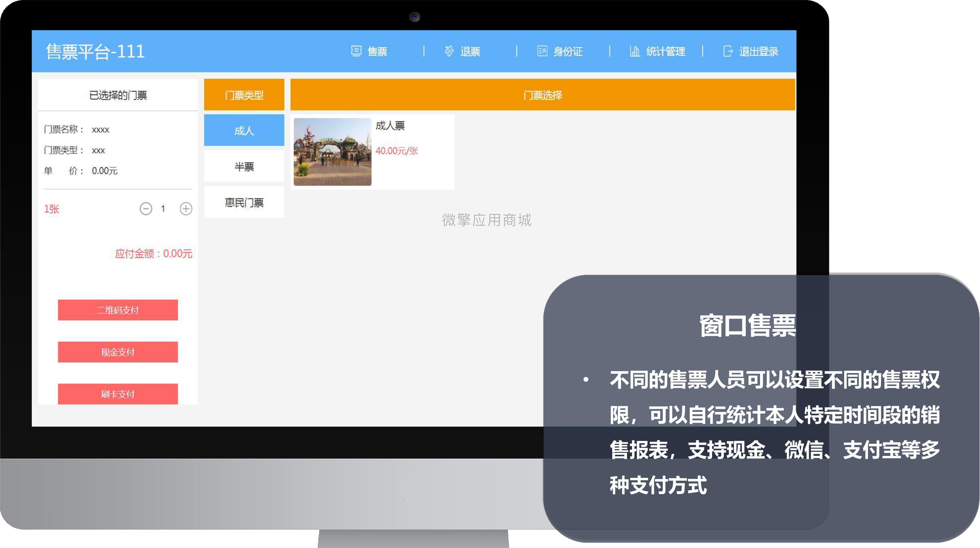Click the 身份证 ID card icon
This screenshot has height=548, width=980.
click(542, 51)
